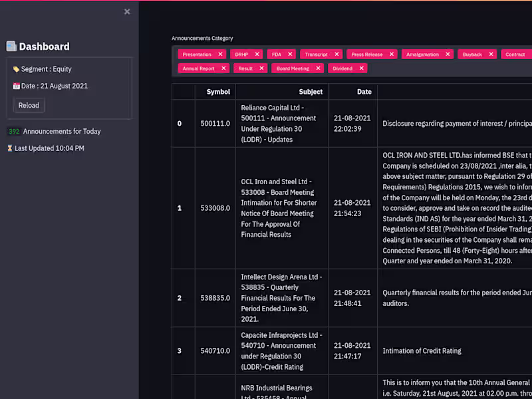Click the Reload button
The width and height of the screenshot is (532, 399).
tap(29, 105)
